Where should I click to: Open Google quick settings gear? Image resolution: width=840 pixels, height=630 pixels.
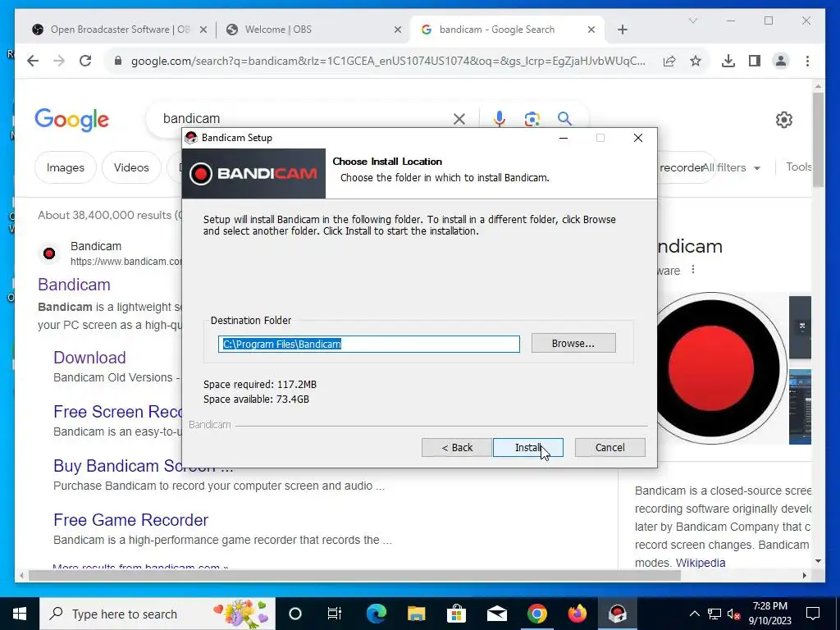(783, 120)
